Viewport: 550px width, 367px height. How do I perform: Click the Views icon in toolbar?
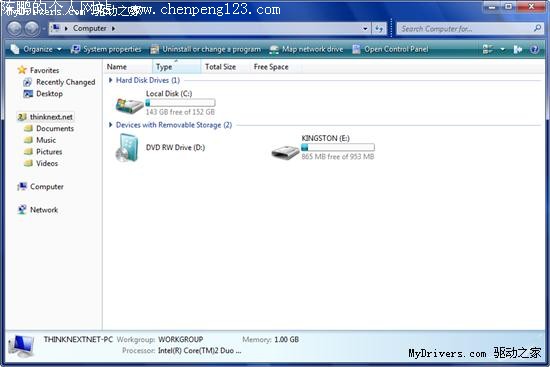click(488, 49)
